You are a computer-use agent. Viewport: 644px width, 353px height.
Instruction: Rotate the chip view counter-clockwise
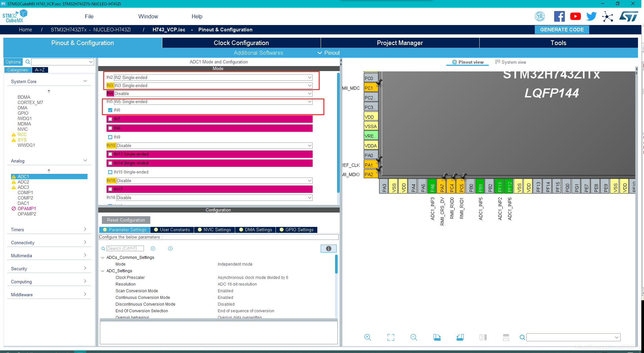pyautogui.click(x=460, y=337)
